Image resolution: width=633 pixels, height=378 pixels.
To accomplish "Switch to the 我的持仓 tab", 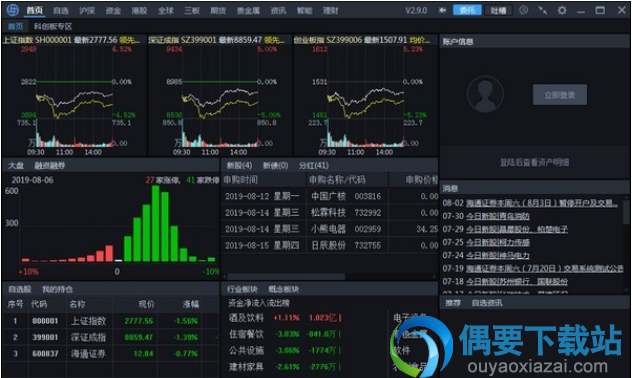I will (x=57, y=289).
